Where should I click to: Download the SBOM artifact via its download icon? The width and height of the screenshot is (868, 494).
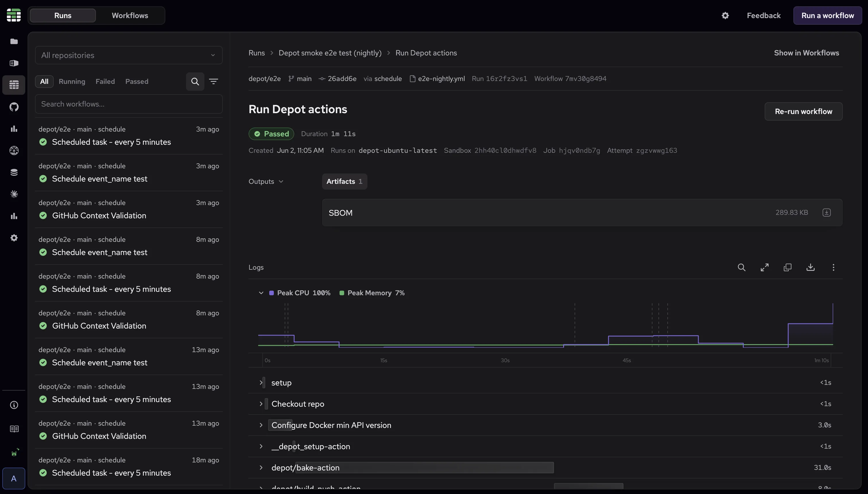[827, 213]
